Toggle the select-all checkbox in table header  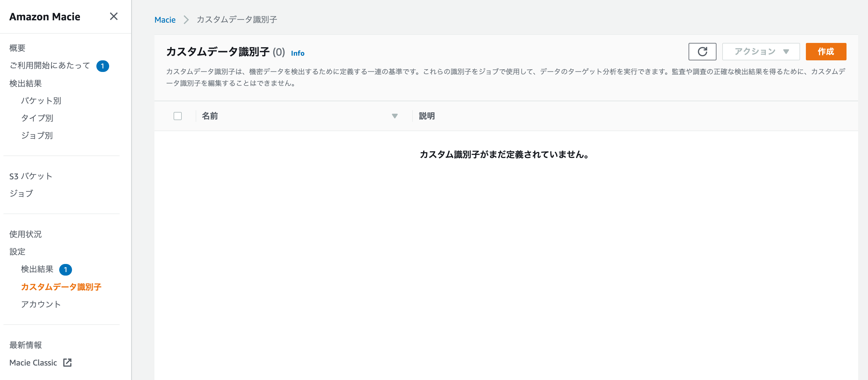point(178,116)
